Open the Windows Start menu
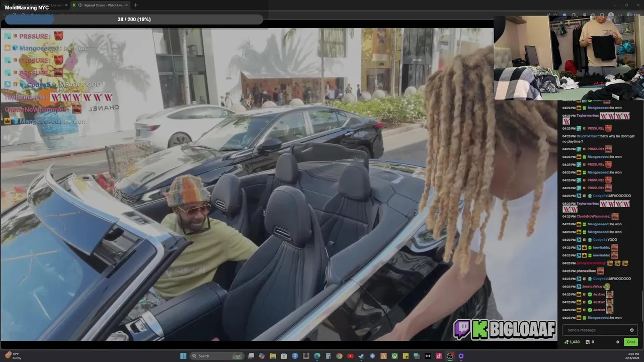Viewport: 644px width, 362px height. (x=183, y=356)
